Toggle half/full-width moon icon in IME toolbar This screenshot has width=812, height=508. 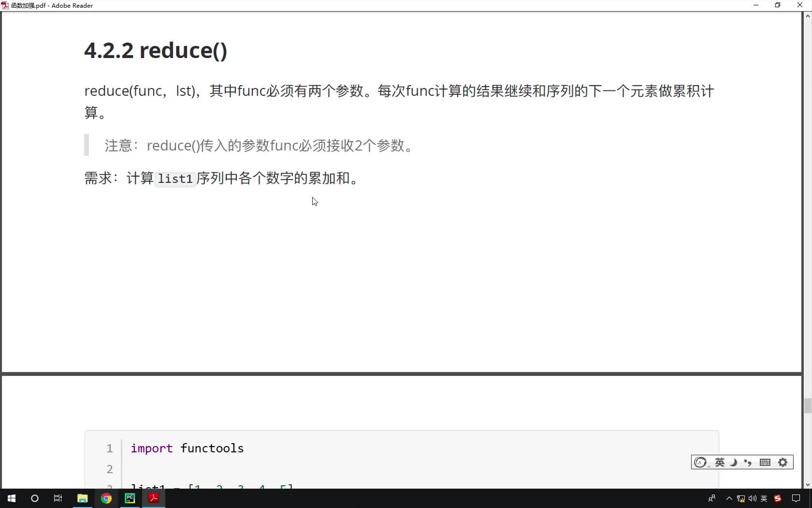click(734, 463)
